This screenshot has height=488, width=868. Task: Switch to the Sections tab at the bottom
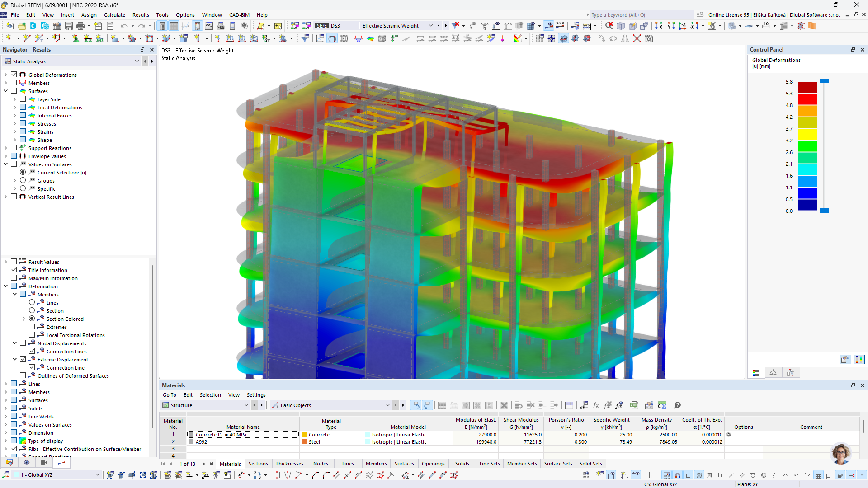pyautogui.click(x=258, y=464)
